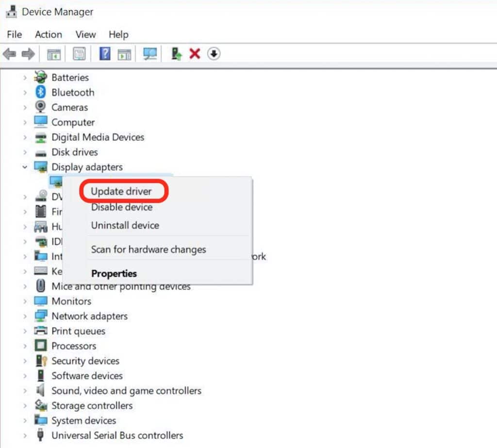Click the red X Uninstall device toolbar icon
The width and height of the screenshot is (497, 448).
(x=194, y=53)
